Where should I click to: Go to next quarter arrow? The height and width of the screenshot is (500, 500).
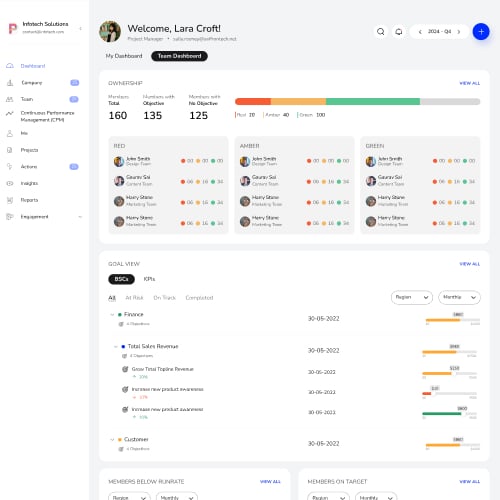pyautogui.click(x=459, y=32)
